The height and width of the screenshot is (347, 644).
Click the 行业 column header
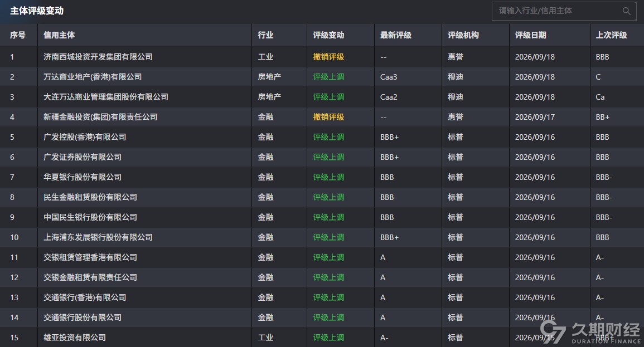click(266, 35)
